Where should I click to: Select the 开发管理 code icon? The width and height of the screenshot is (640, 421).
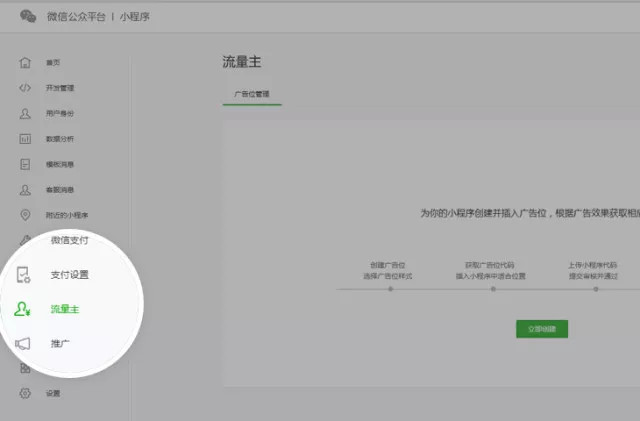[25, 88]
